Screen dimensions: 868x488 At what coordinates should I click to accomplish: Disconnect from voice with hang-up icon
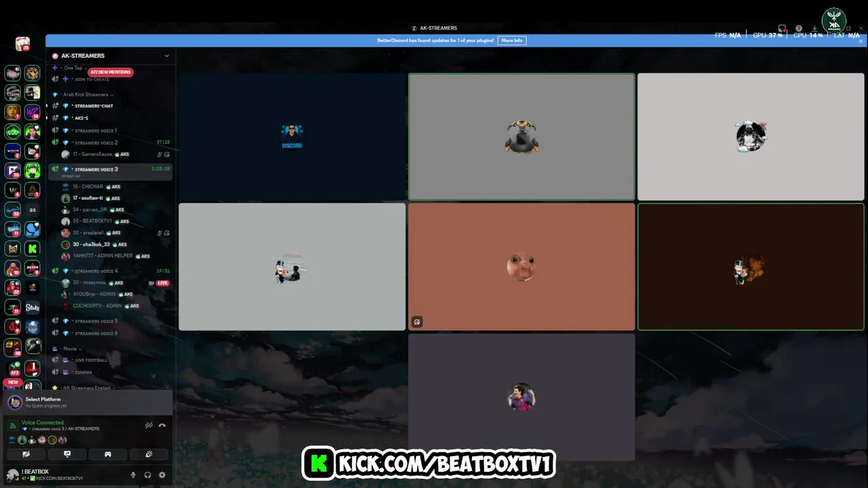click(162, 426)
